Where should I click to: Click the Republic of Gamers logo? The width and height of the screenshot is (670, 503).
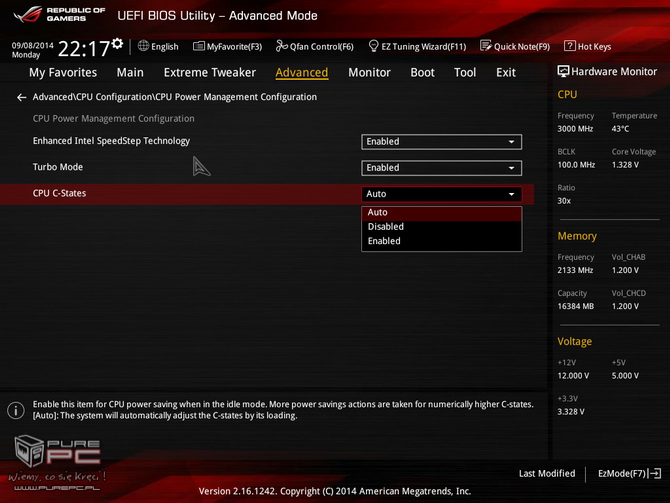[x=59, y=14]
